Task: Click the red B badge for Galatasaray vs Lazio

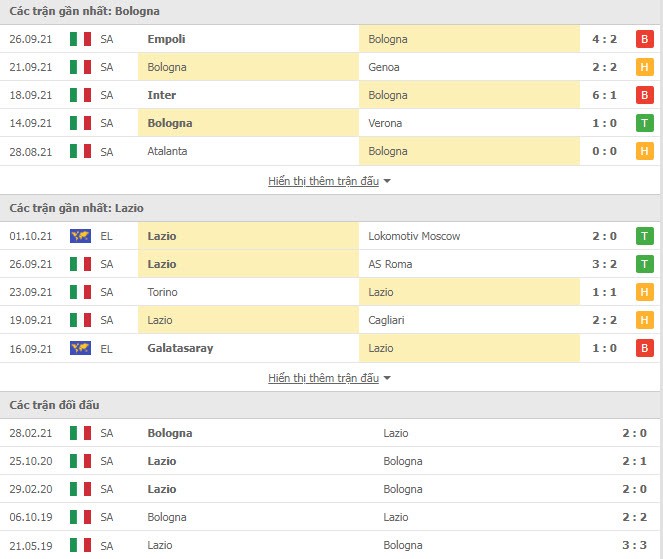Action: pyautogui.click(x=644, y=348)
